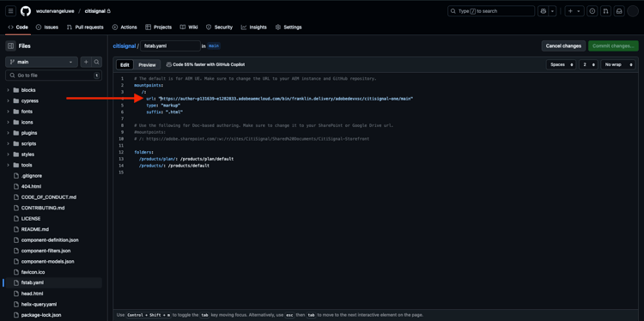The width and height of the screenshot is (644, 321).
Task: Select the Edit mode toggle
Action: (125, 65)
